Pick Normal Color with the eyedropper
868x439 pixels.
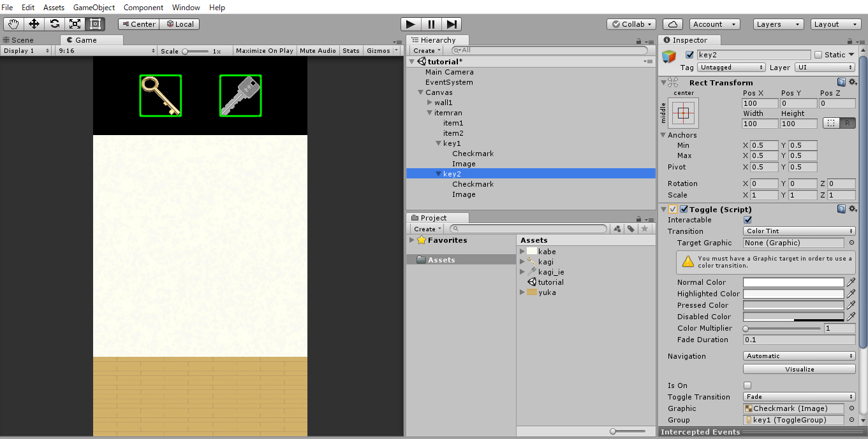[851, 282]
